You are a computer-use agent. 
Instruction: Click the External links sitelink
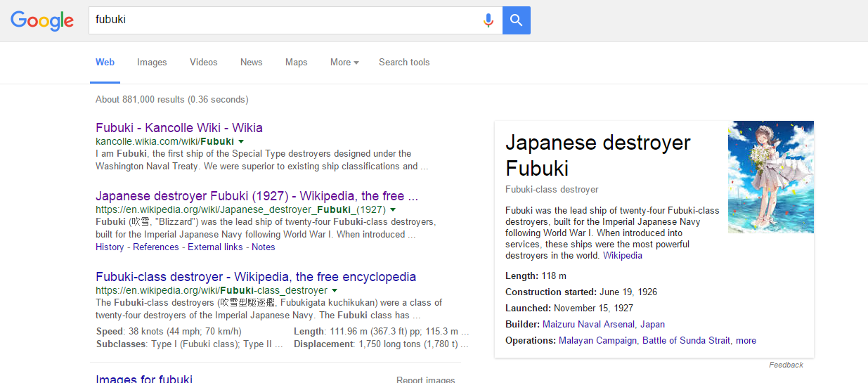(x=215, y=247)
